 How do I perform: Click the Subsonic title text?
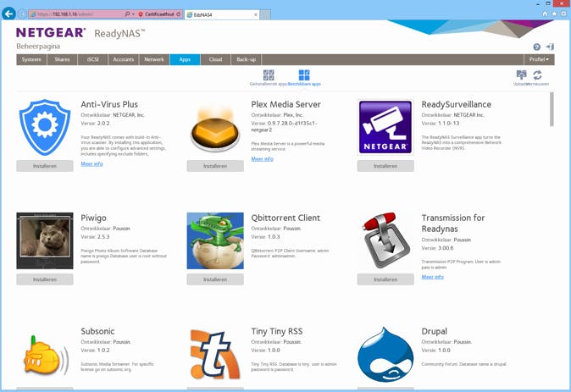pyautogui.click(x=97, y=331)
